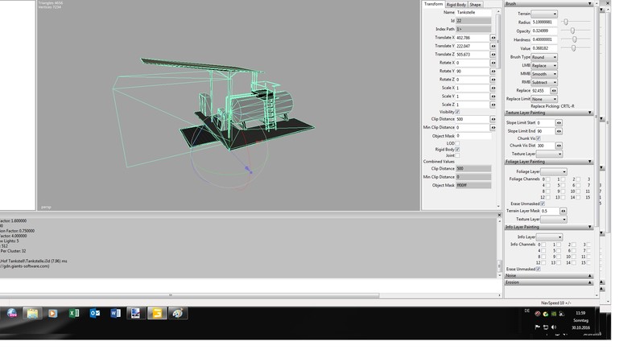The image size is (644, 362).
Task: Switch to the Shape tab
Action: coord(476,4)
